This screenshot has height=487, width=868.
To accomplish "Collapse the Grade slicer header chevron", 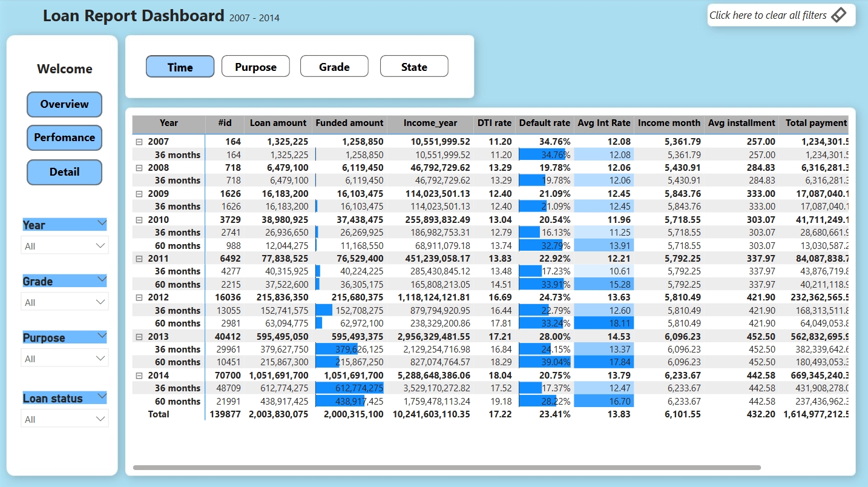I will (x=101, y=280).
